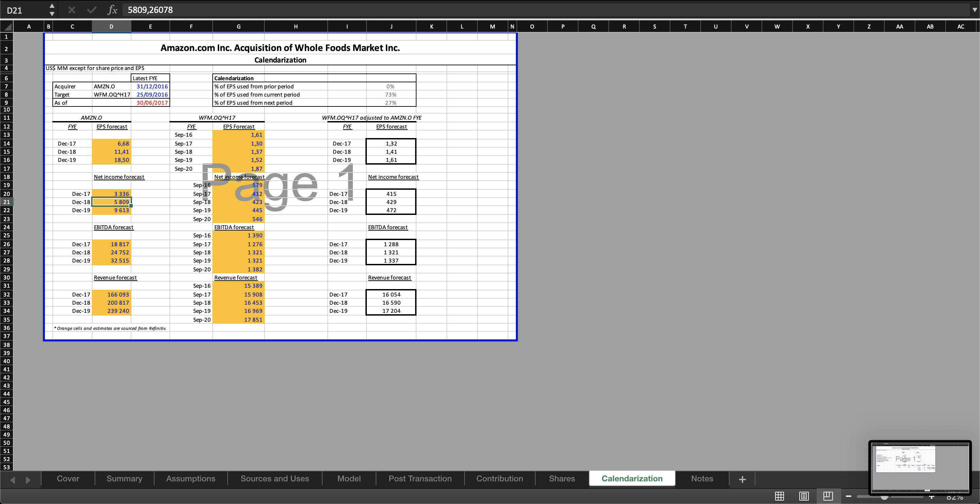The width and height of the screenshot is (980, 504).
Task: Click cell with Acquirer date 31/12/2016
Action: point(151,86)
